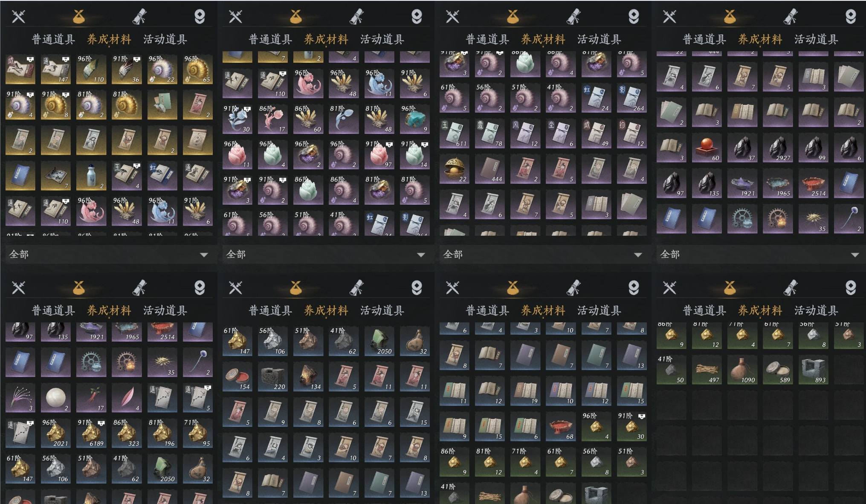Switch to 活动道具 tab above the 893 stone panel
Viewport: 866px width, 504px height.
pos(816,310)
